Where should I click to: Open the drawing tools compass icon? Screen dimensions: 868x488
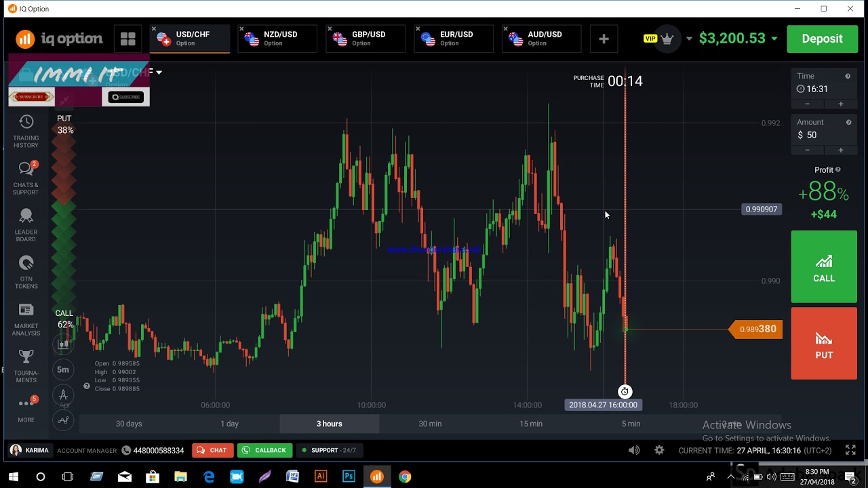63,394
